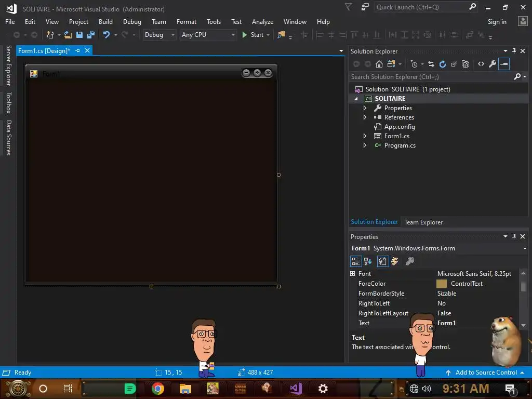The height and width of the screenshot is (399, 532).
Task: Click the FormBorderStyle value Sizable
Action: pos(446,294)
